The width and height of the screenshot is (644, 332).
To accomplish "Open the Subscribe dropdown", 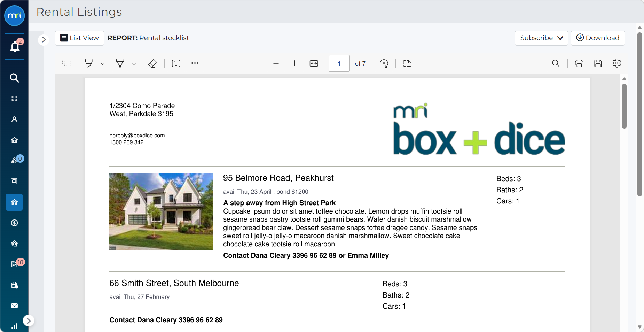I will [x=541, y=38].
